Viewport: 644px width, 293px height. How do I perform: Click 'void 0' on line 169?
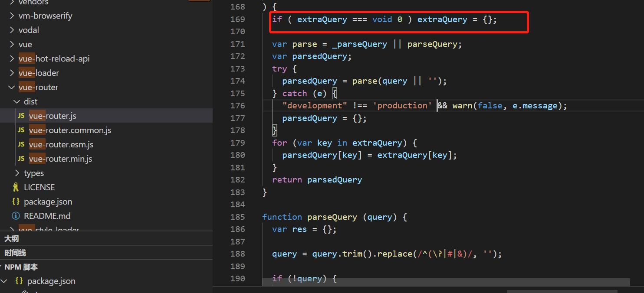pyautogui.click(x=387, y=20)
